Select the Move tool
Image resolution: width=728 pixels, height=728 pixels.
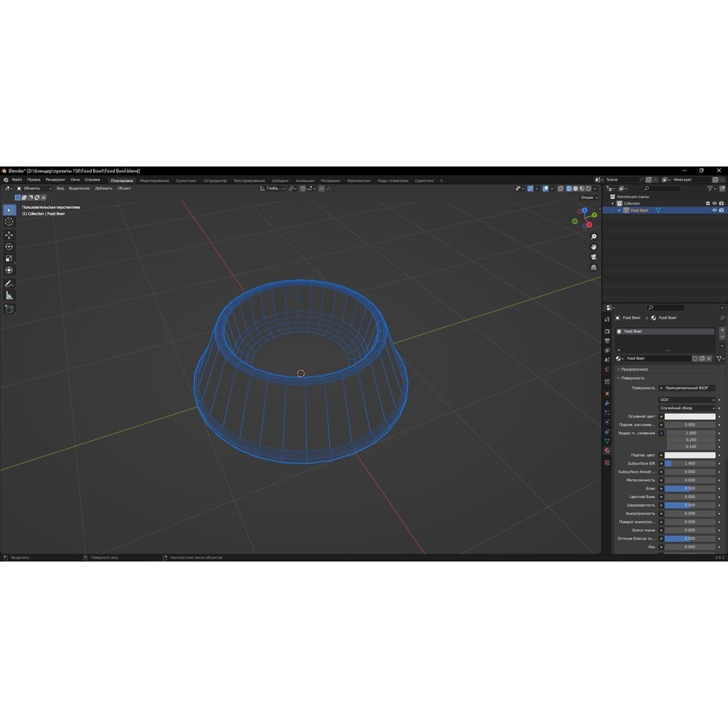[x=9, y=235]
